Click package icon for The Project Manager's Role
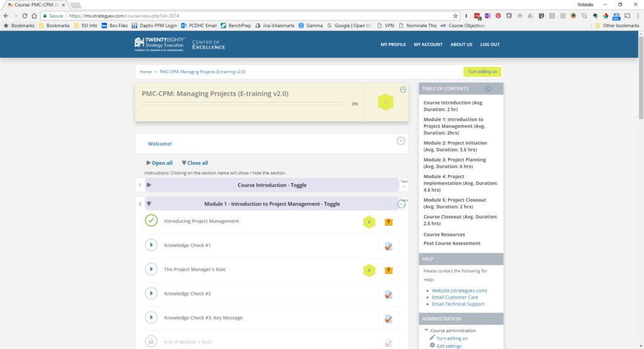The image size is (644, 349). (x=389, y=270)
